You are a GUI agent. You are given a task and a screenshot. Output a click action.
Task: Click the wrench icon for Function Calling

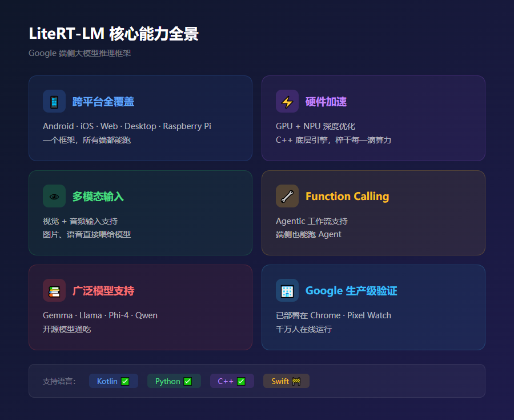(x=287, y=196)
